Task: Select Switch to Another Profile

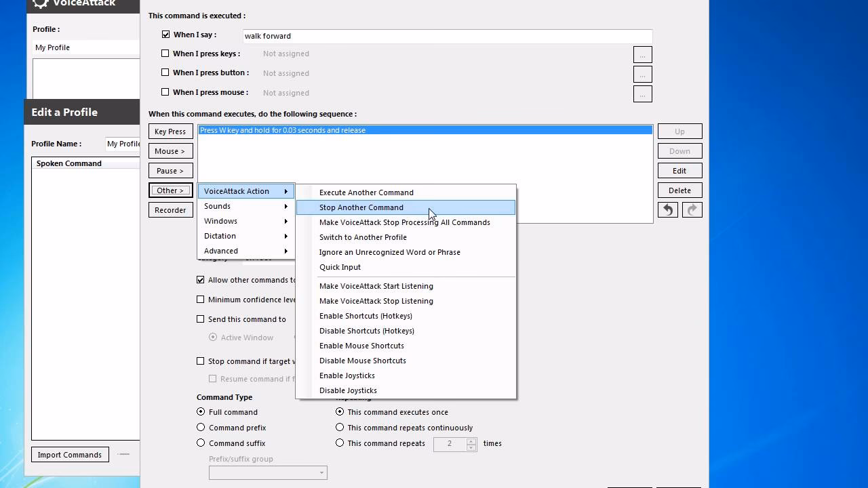Action: [x=406, y=237]
